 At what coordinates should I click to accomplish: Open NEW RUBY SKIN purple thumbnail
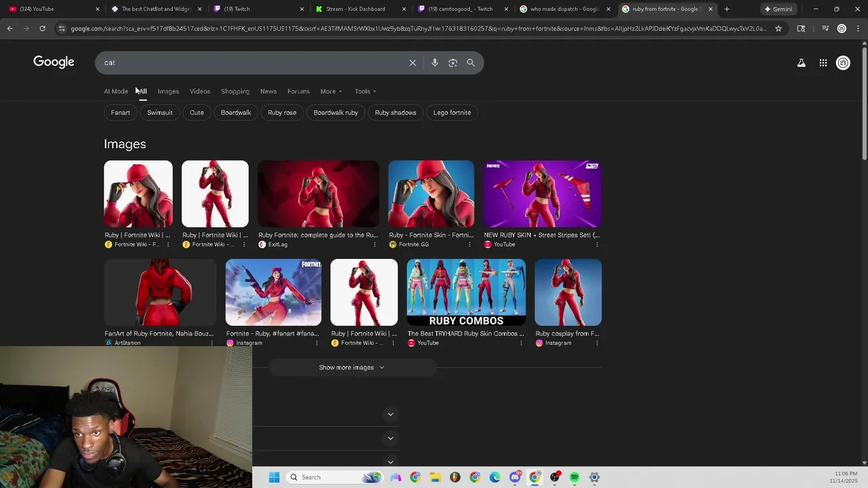542,194
